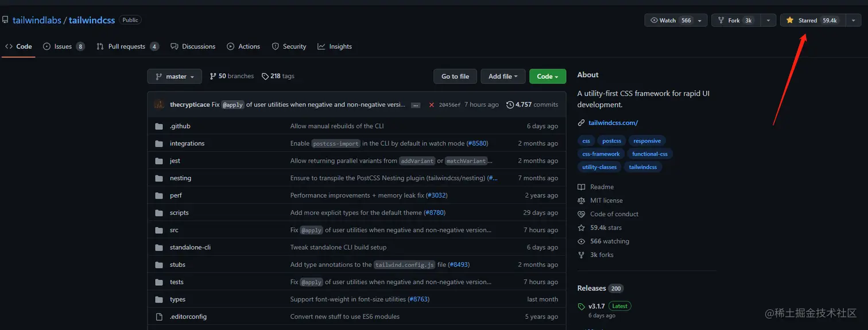Open the standalone-cli folder
Image resolution: width=868 pixels, height=330 pixels.
click(190, 247)
